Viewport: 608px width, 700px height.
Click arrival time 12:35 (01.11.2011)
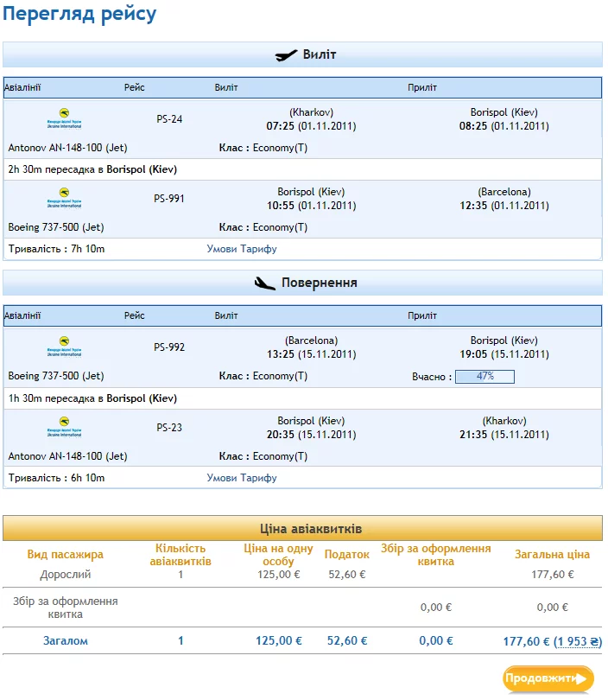[x=504, y=206]
